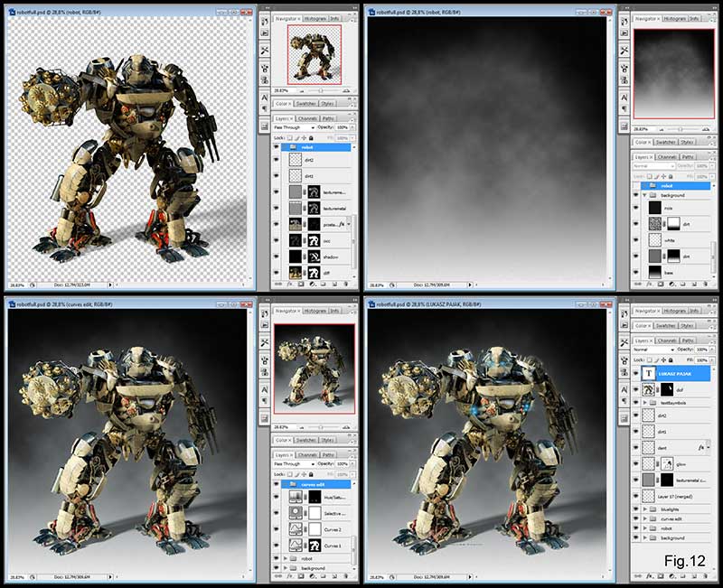The width and height of the screenshot is (723, 588).
Task: Open Character panel icon in transparent robot window
Action: (x=265, y=98)
